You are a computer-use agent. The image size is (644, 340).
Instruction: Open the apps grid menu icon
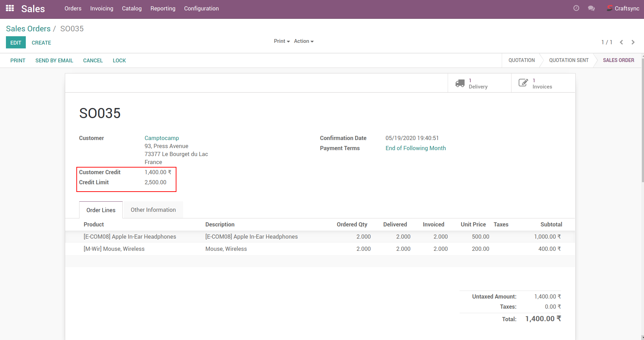point(10,8)
